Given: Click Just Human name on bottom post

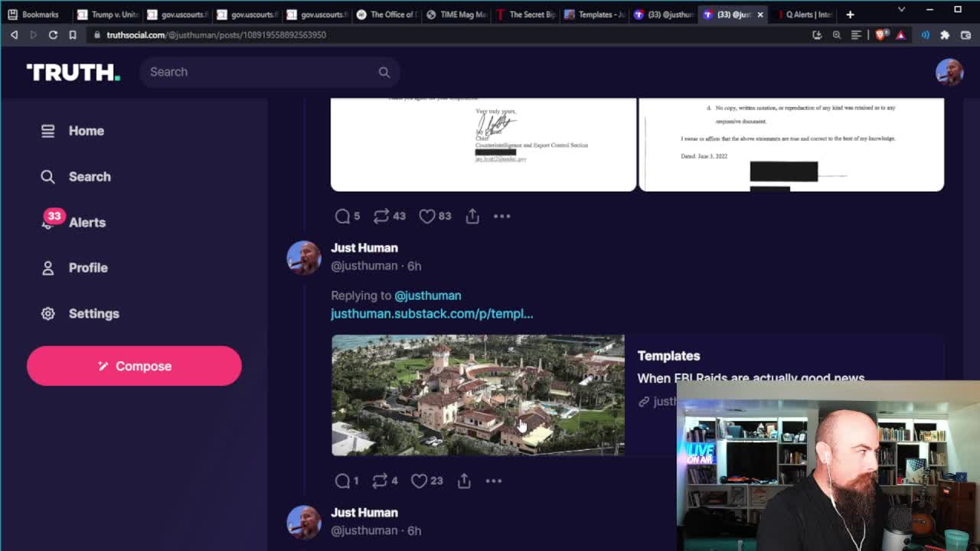Looking at the screenshot, I should [364, 513].
